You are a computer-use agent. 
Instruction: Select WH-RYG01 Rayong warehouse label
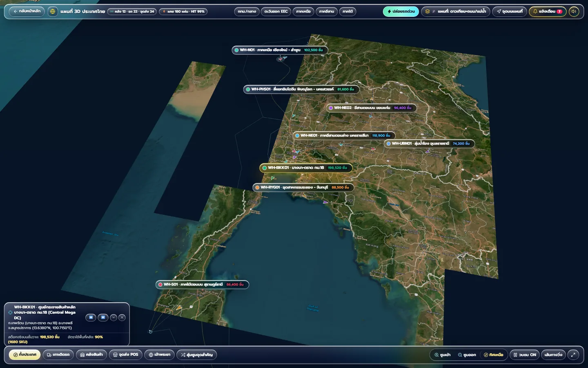click(x=303, y=187)
